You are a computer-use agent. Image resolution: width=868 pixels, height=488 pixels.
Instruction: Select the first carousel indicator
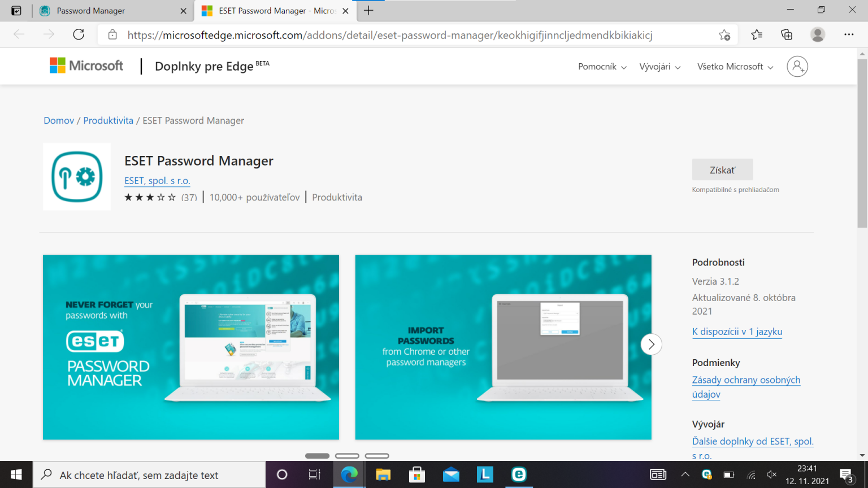[x=317, y=456]
